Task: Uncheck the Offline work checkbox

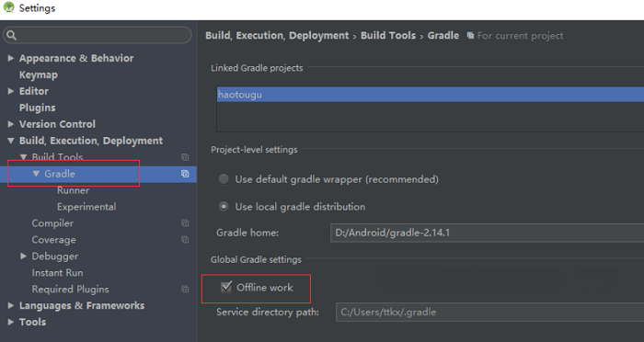Action: click(226, 287)
